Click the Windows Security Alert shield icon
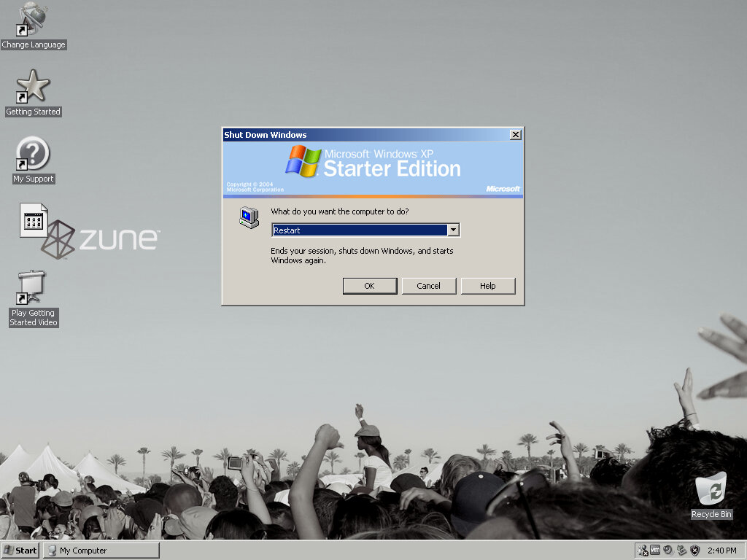Image resolution: width=747 pixels, height=560 pixels. [694, 551]
